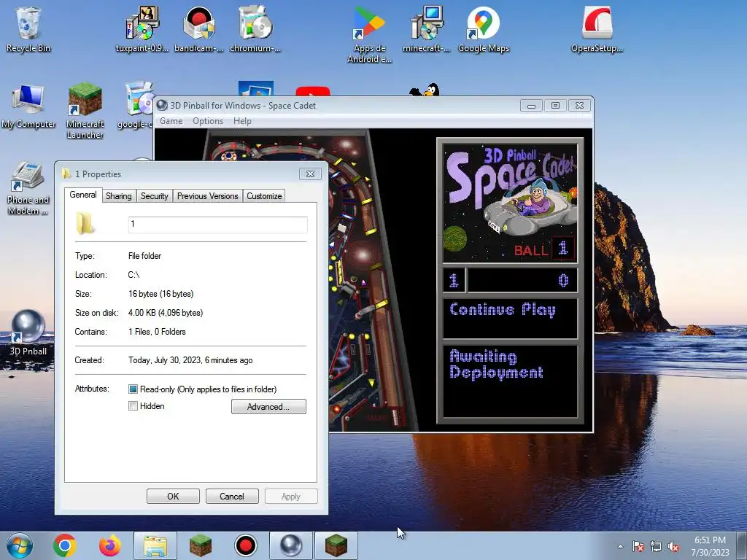Click the Continue Play message in Pinball

tap(503, 310)
